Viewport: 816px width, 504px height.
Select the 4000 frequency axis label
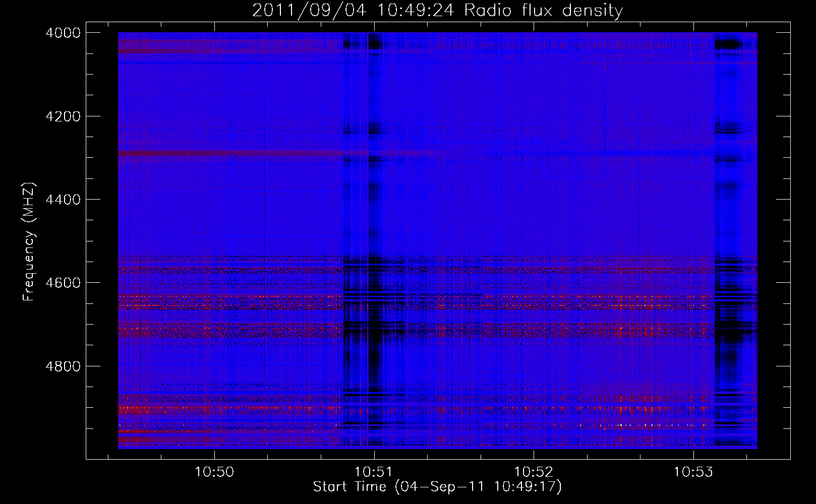[63, 33]
